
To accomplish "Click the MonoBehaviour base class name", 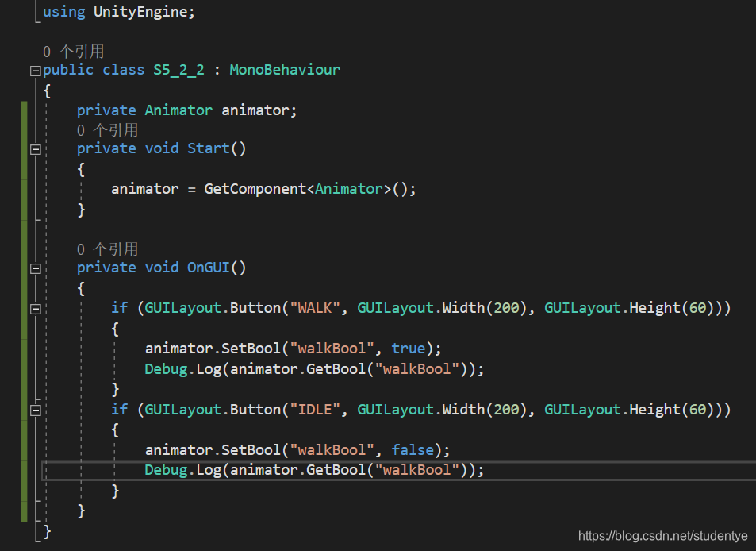I will (x=285, y=70).
